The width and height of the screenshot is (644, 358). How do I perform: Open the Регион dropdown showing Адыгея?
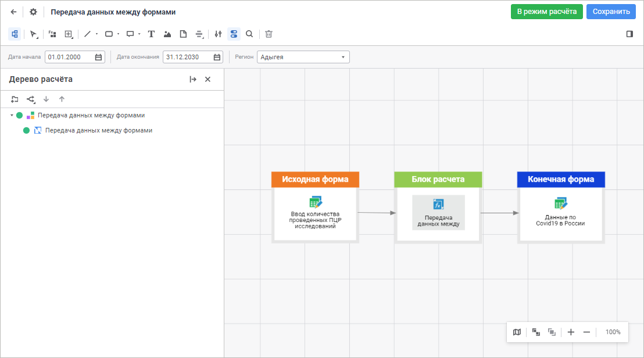coord(303,57)
